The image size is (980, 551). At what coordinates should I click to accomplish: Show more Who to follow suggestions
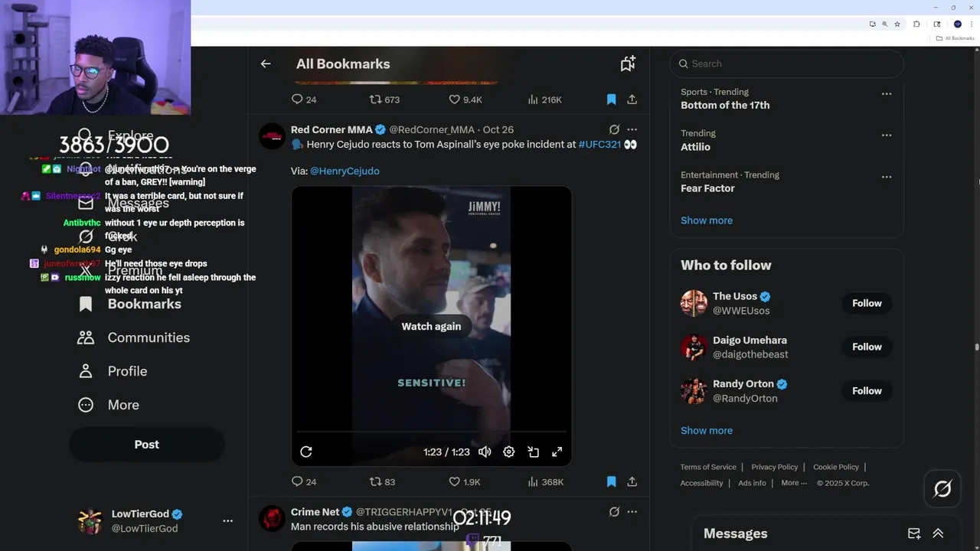pyautogui.click(x=707, y=430)
